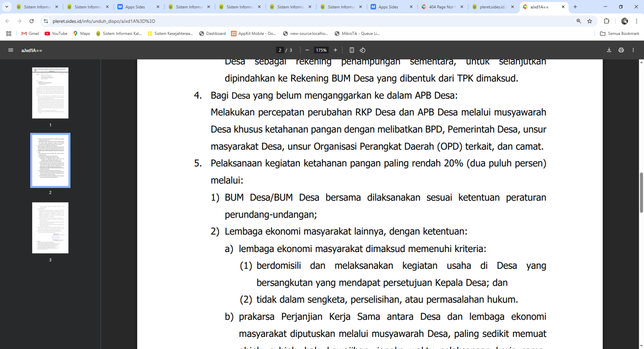Open the view-source:localho... bookmark

point(306,34)
